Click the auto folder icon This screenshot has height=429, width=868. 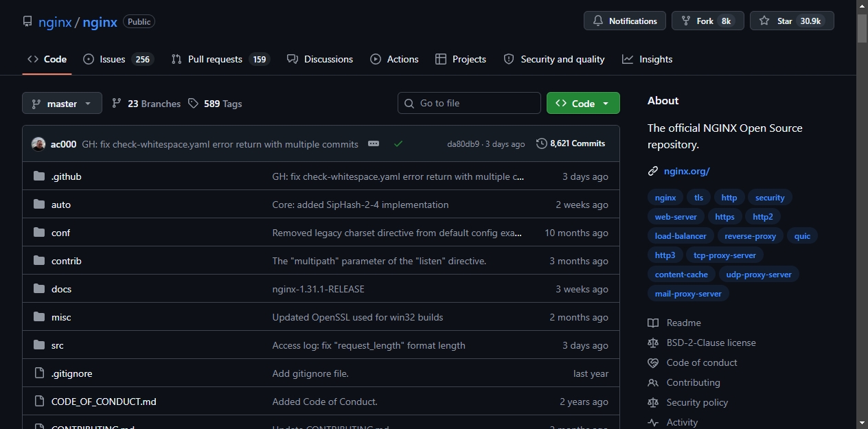pos(39,205)
